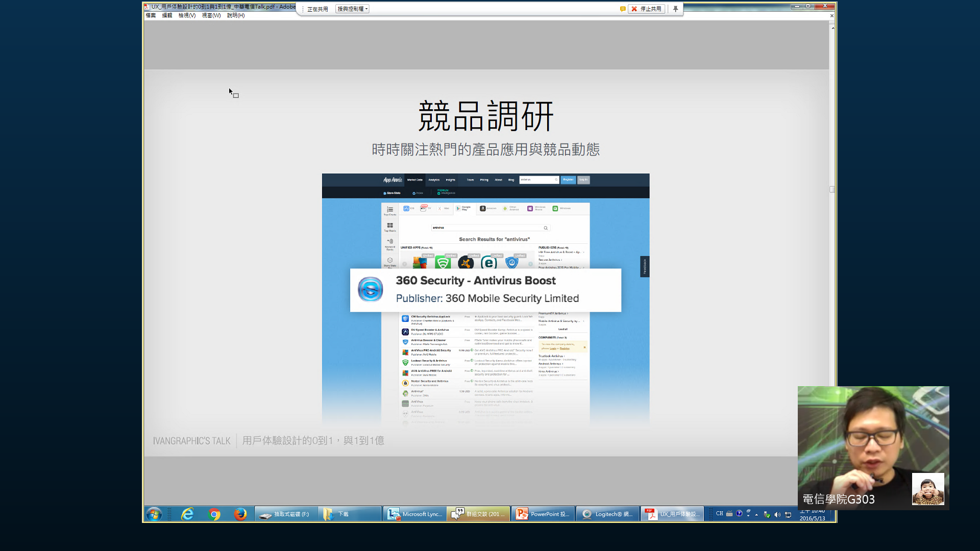Launch Firefox from the taskbar
The height and width of the screenshot is (551, 980).
pos(240,514)
